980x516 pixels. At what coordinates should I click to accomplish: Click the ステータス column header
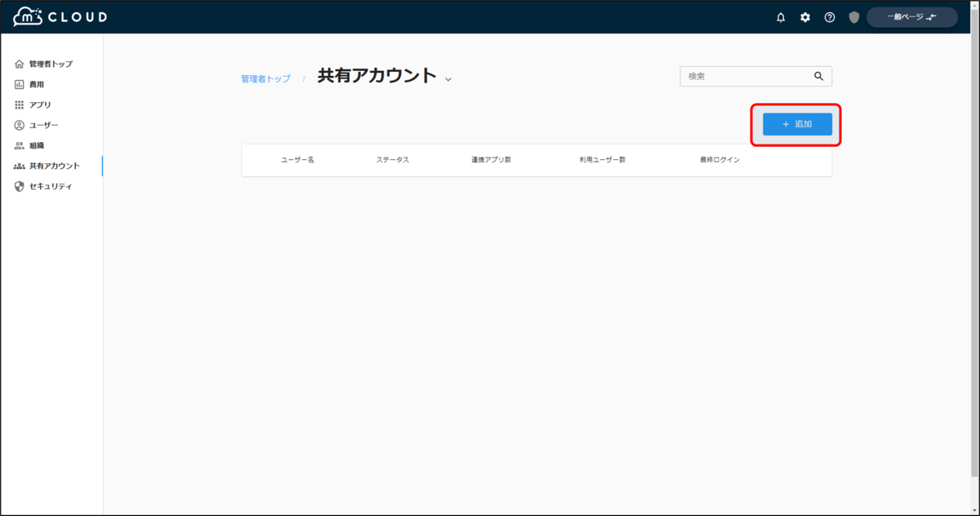pos(395,160)
